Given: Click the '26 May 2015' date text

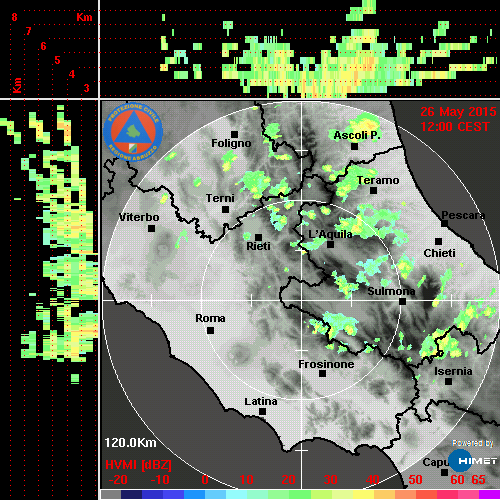Looking at the screenshot, I should 458,112.
